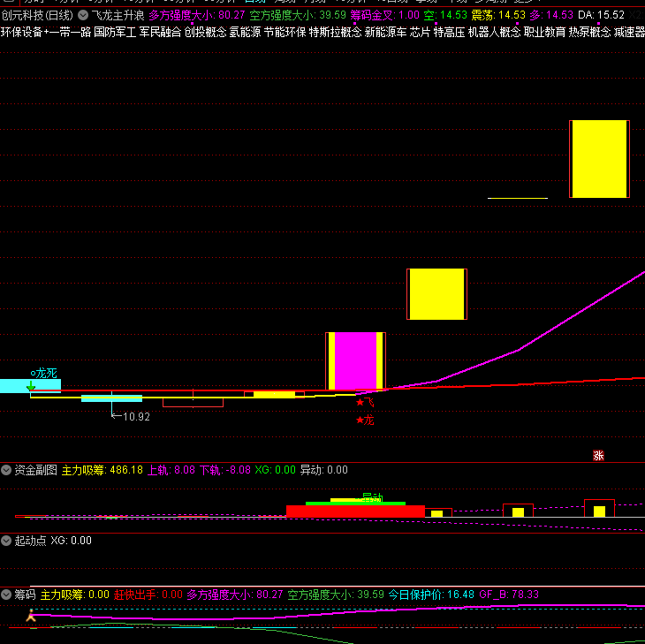
Task: Select the middle yellow candlestick
Action: click(x=436, y=294)
